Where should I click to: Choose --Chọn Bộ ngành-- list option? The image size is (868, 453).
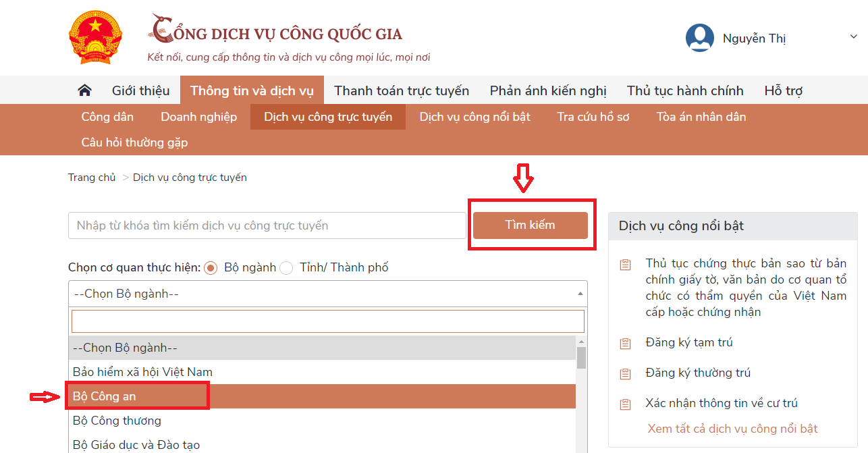pyautogui.click(x=323, y=348)
